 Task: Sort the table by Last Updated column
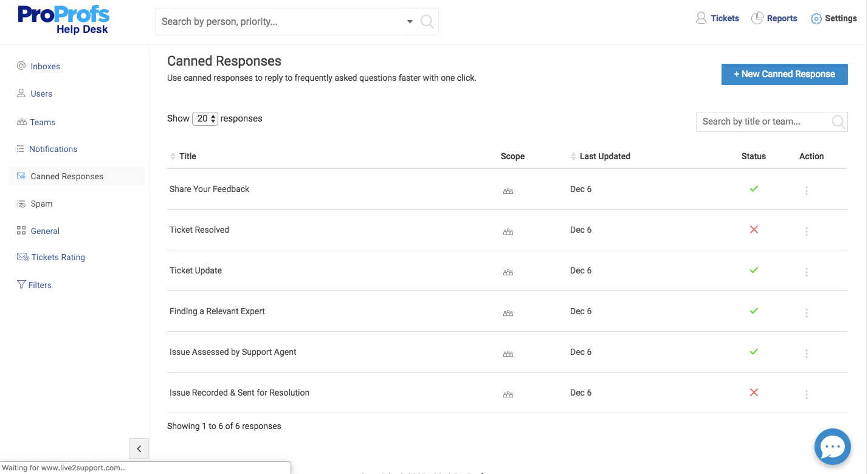click(x=604, y=156)
